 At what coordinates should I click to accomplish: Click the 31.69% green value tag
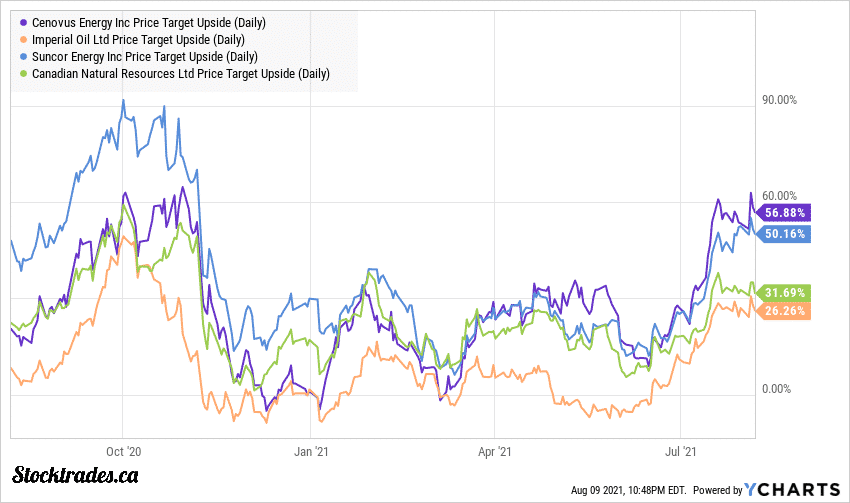[x=786, y=292]
